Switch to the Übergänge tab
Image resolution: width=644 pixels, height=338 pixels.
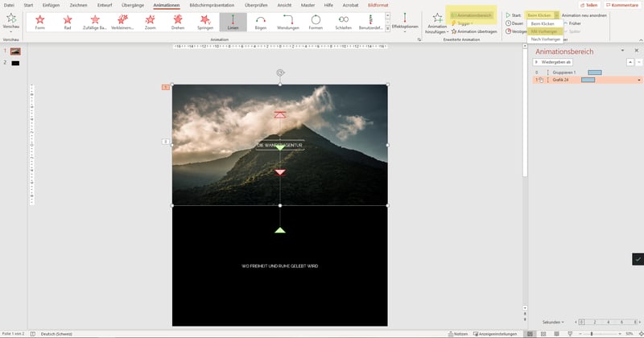tap(133, 5)
